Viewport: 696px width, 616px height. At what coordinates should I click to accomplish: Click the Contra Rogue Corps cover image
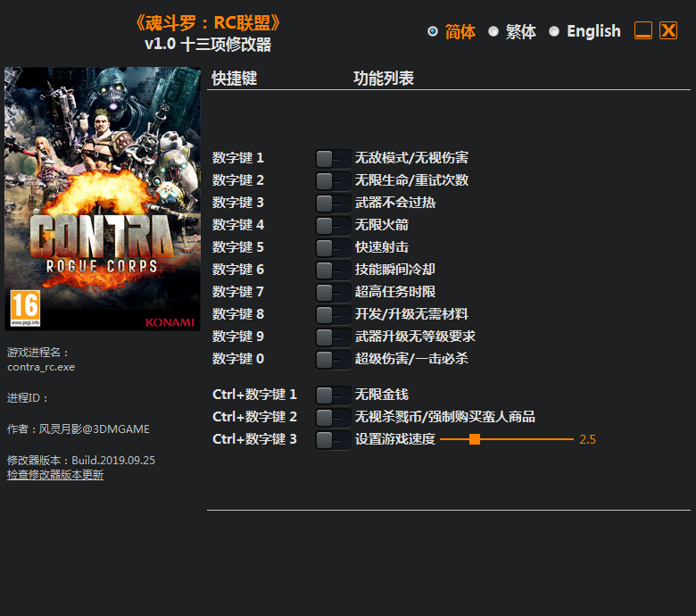click(103, 198)
